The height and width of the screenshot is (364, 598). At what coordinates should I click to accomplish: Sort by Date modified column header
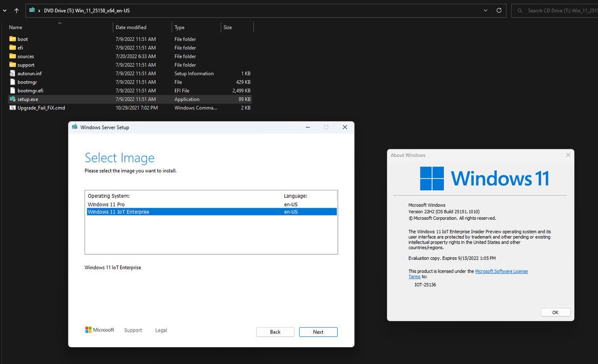pyautogui.click(x=131, y=28)
